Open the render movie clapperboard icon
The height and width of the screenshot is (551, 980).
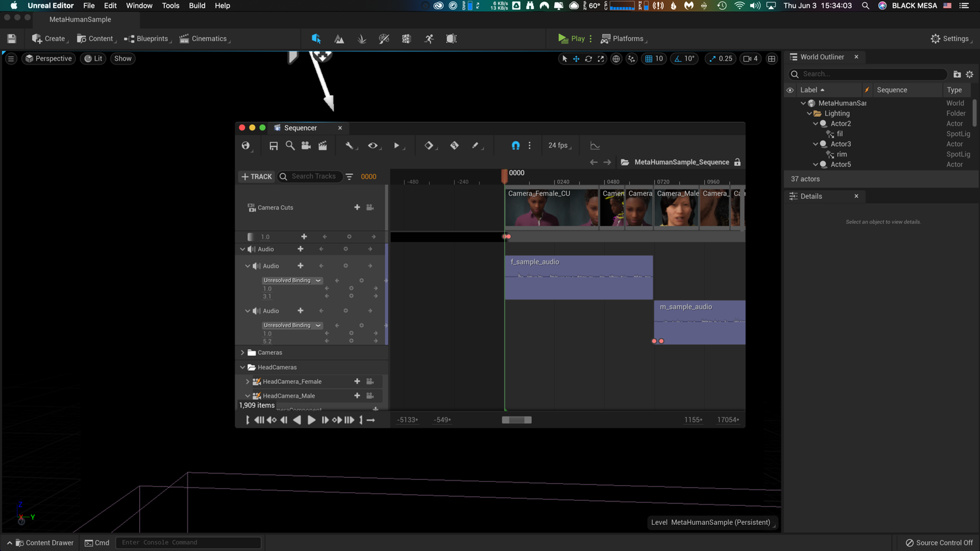click(322, 145)
